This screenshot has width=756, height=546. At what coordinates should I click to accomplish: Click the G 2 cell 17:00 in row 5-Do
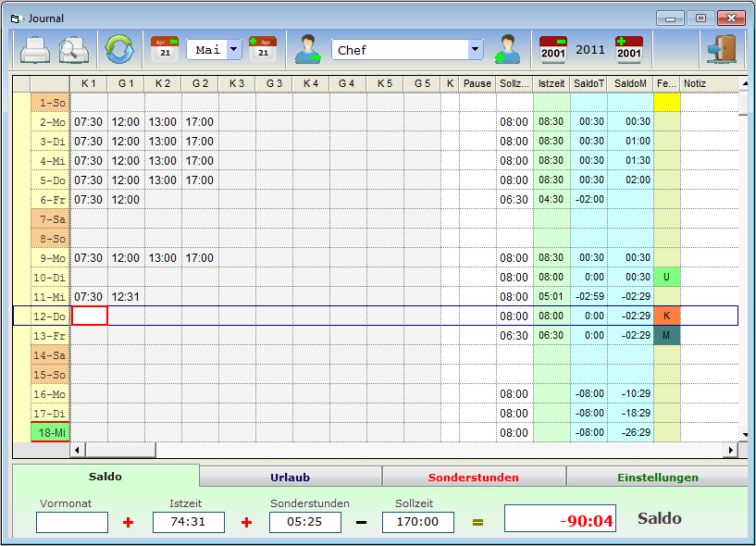coord(200,180)
